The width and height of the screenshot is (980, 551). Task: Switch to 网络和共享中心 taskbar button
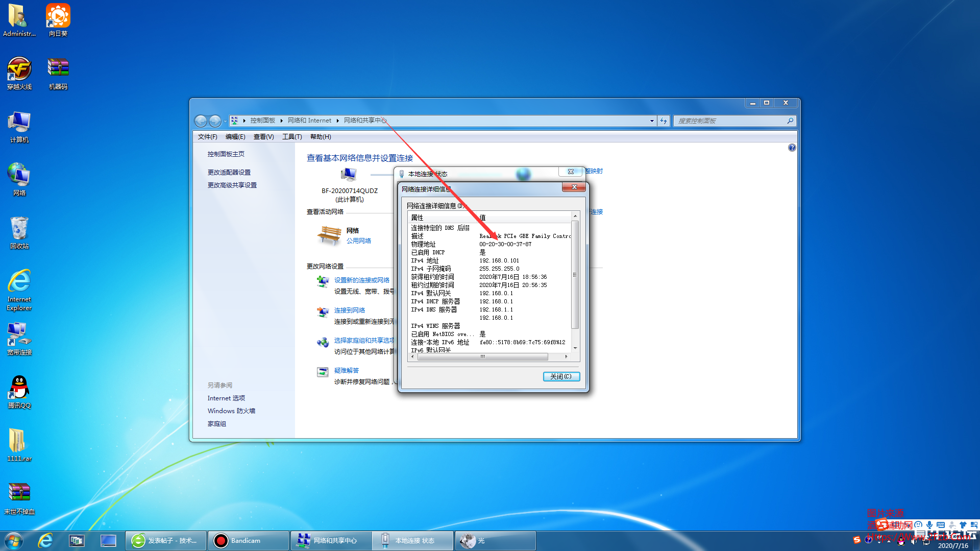pyautogui.click(x=331, y=541)
